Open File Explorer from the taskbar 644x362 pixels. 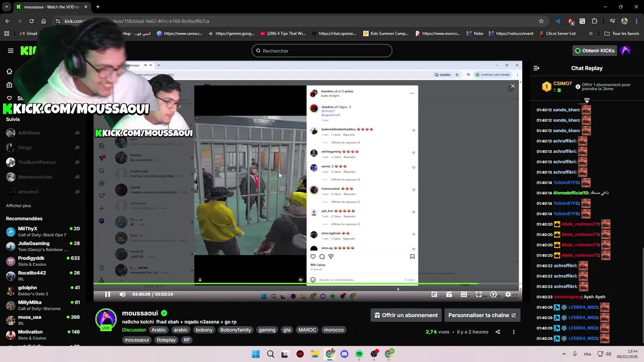(x=315, y=354)
